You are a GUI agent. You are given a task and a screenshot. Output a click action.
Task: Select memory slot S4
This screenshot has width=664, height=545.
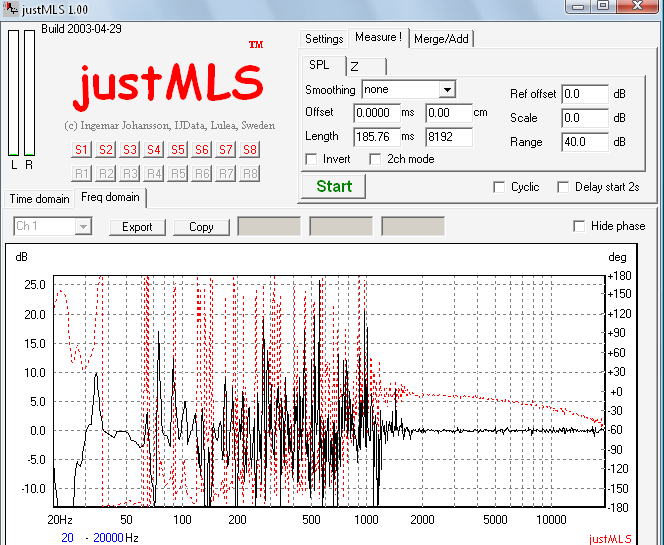(x=153, y=149)
